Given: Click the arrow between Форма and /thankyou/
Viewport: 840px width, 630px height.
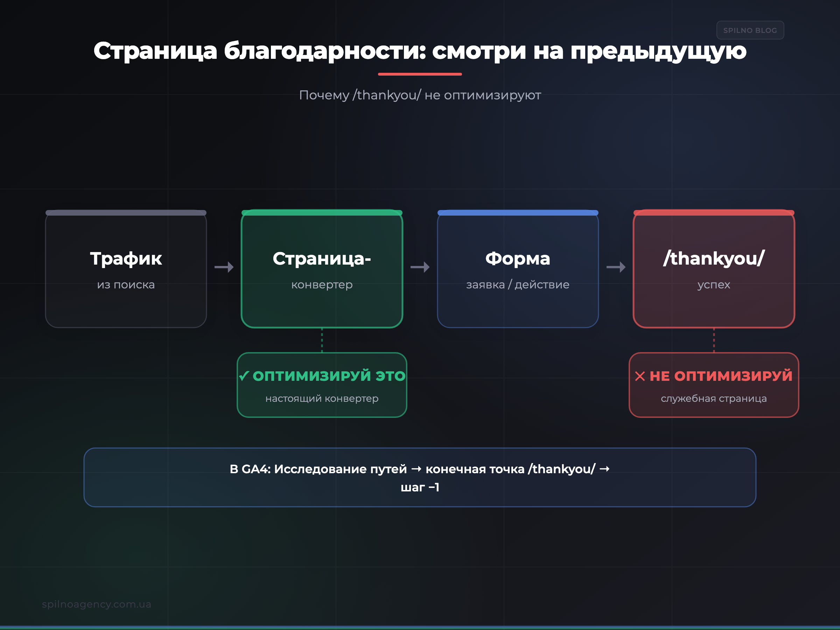Looking at the screenshot, I should click(x=616, y=267).
